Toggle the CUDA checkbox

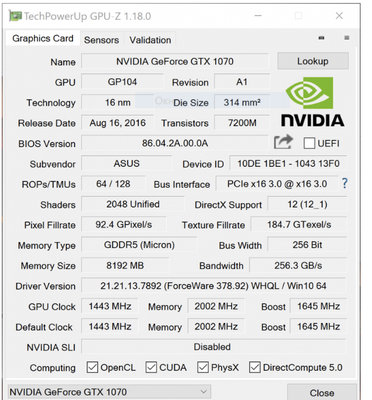pos(151,367)
